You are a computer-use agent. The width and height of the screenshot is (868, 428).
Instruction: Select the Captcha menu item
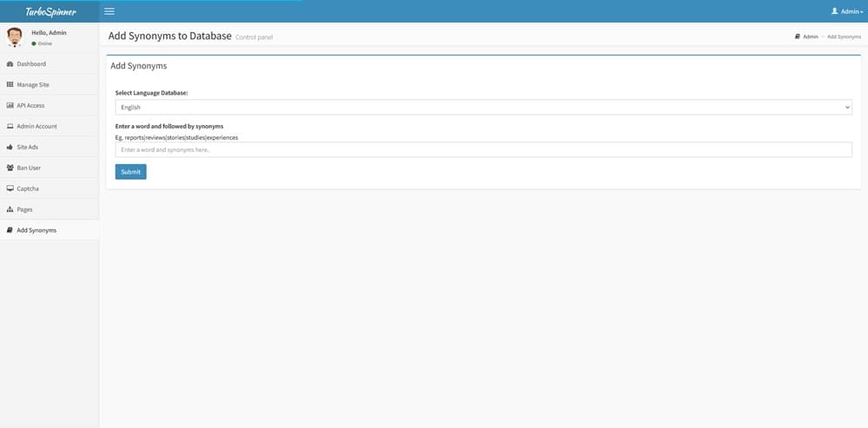[x=28, y=188]
